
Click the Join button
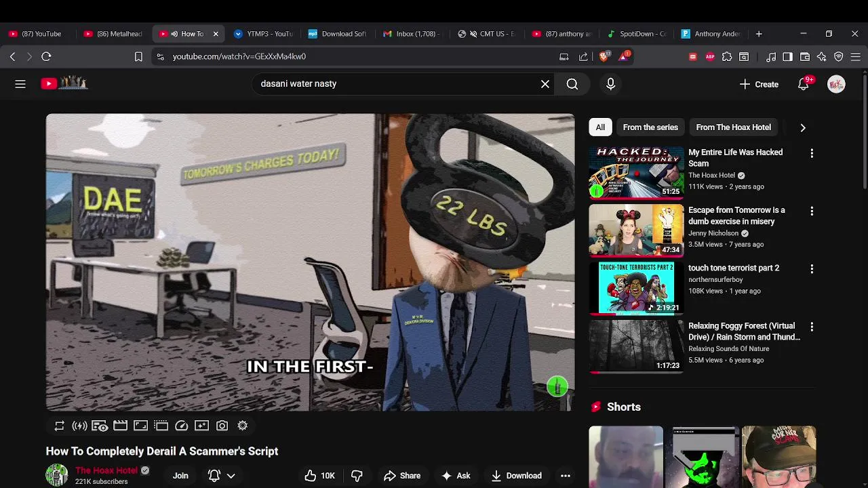pos(180,476)
